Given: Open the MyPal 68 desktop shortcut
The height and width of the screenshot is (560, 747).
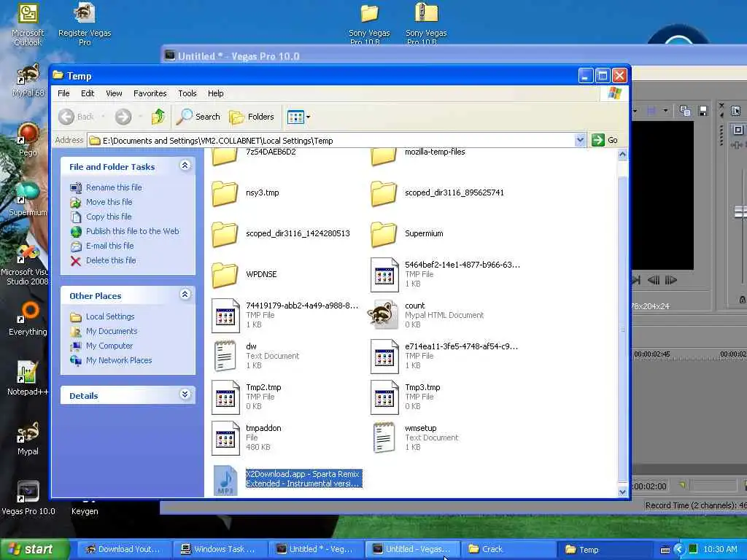Looking at the screenshot, I should [28, 80].
